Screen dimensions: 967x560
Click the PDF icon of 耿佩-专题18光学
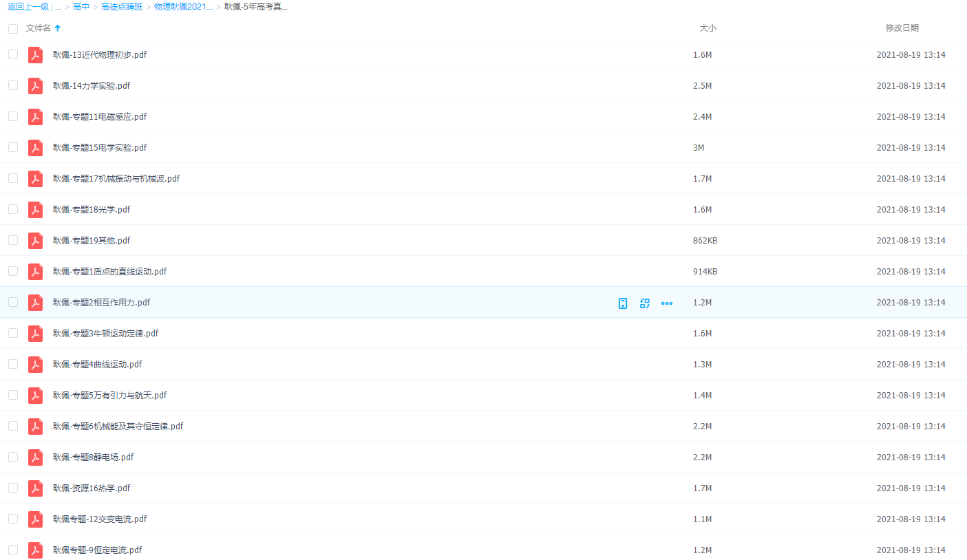(35, 210)
